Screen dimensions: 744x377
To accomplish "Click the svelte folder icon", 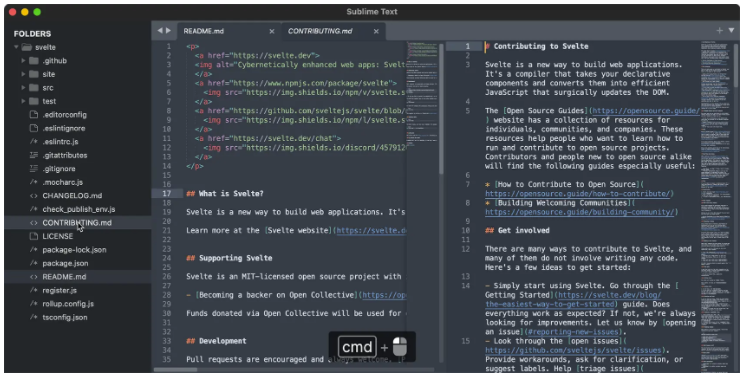I will tap(27, 47).
